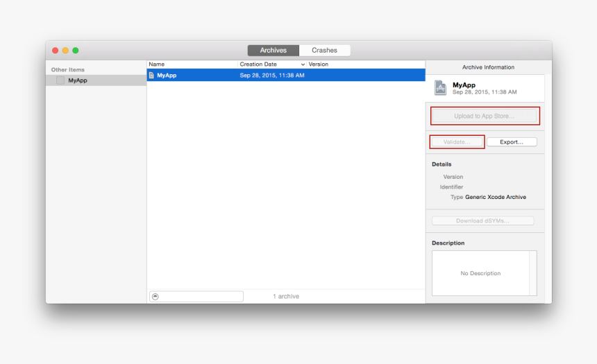
Task: Click the Other Items sidebar header
Action: pos(68,69)
